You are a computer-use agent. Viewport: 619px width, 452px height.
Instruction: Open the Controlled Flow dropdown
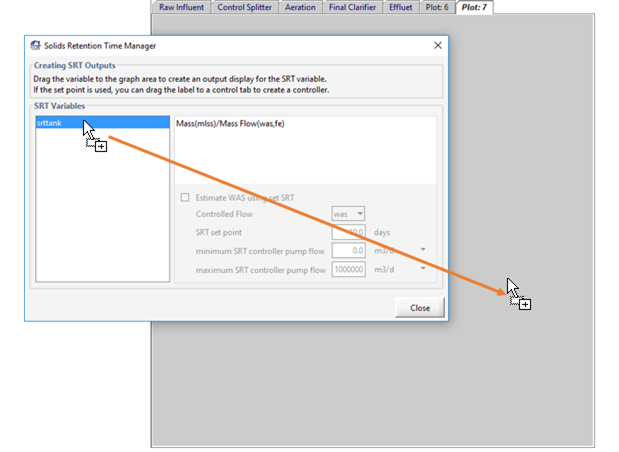pyautogui.click(x=348, y=214)
